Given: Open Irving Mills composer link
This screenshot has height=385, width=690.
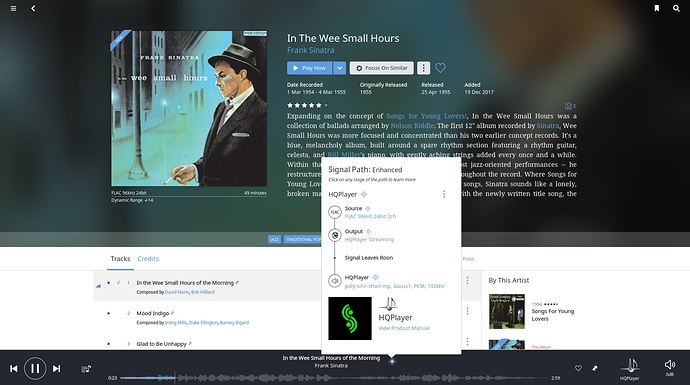Looking at the screenshot, I should click(x=176, y=323).
